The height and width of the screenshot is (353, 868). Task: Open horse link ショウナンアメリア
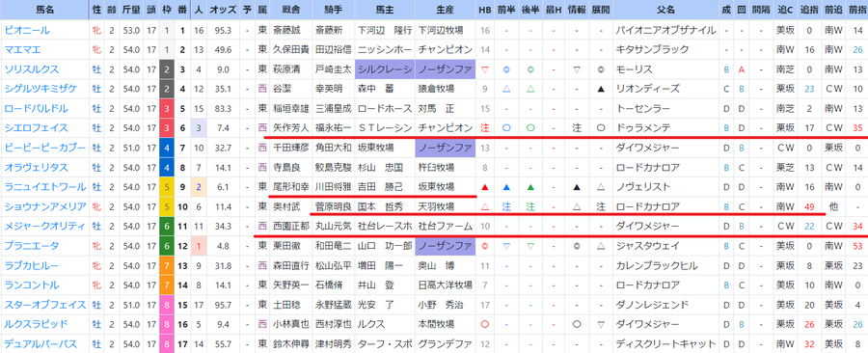pyautogui.click(x=45, y=207)
